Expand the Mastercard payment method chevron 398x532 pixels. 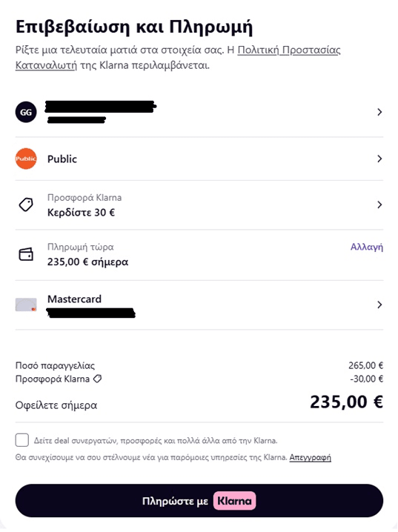(x=379, y=305)
